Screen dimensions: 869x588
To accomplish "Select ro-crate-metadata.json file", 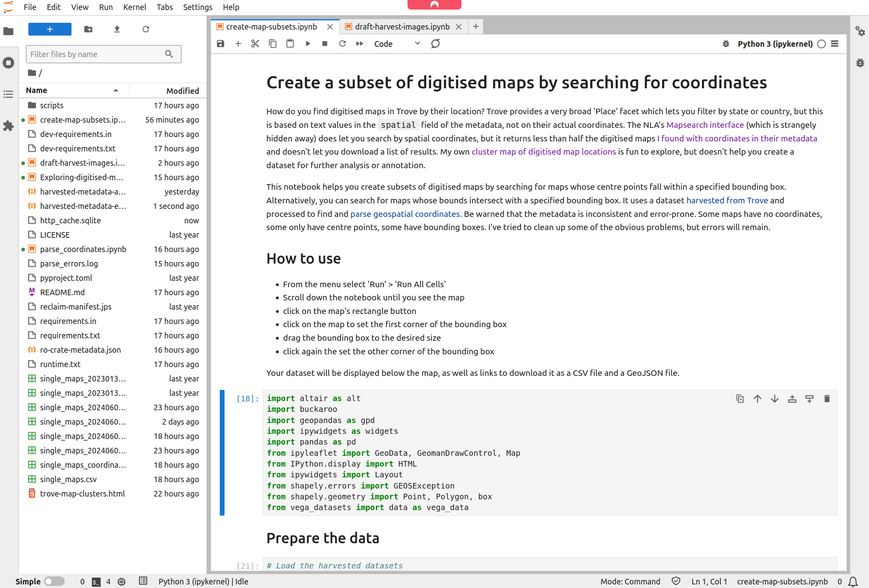I will [113, 350].
